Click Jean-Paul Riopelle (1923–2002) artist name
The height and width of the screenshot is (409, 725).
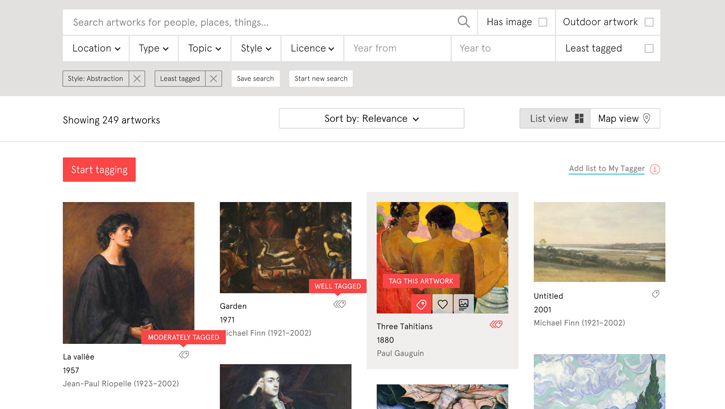tap(121, 384)
